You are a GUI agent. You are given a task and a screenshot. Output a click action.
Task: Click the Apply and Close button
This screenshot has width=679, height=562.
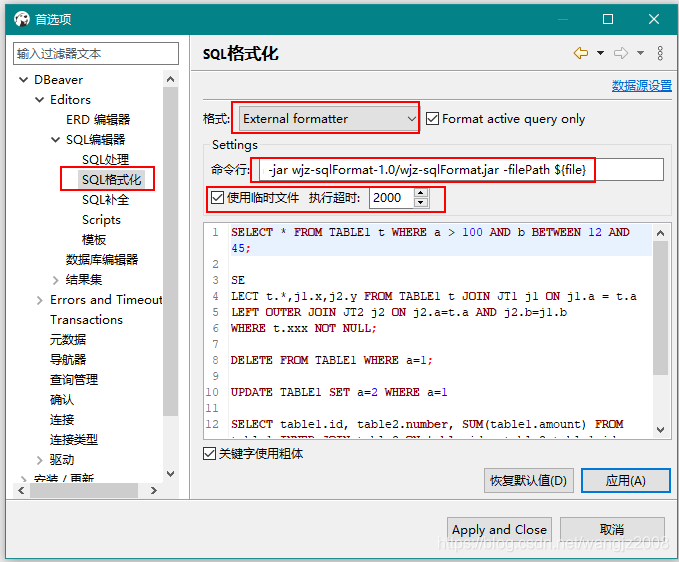point(499,530)
